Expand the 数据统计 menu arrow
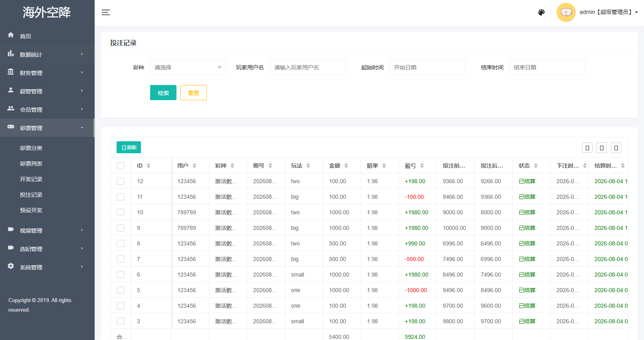 pos(82,54)
